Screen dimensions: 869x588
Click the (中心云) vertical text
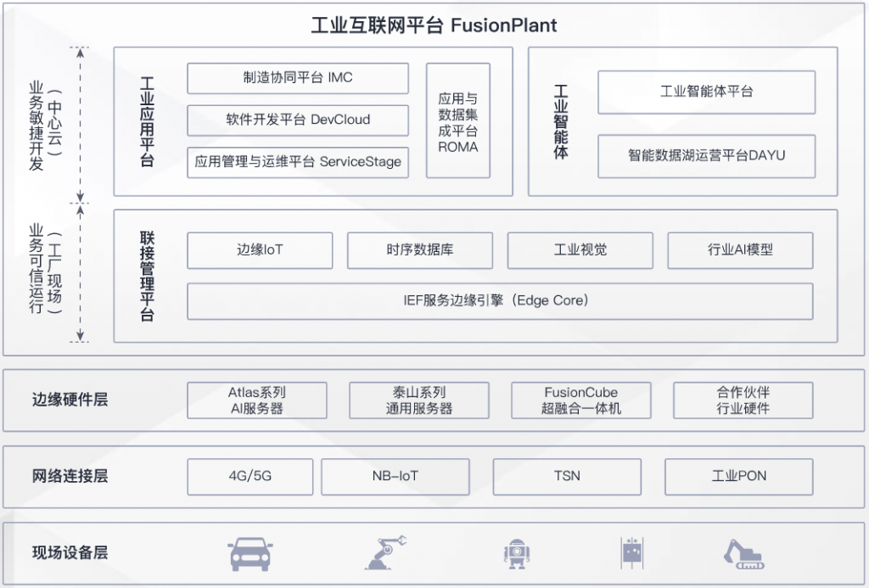tap(54, 121)
